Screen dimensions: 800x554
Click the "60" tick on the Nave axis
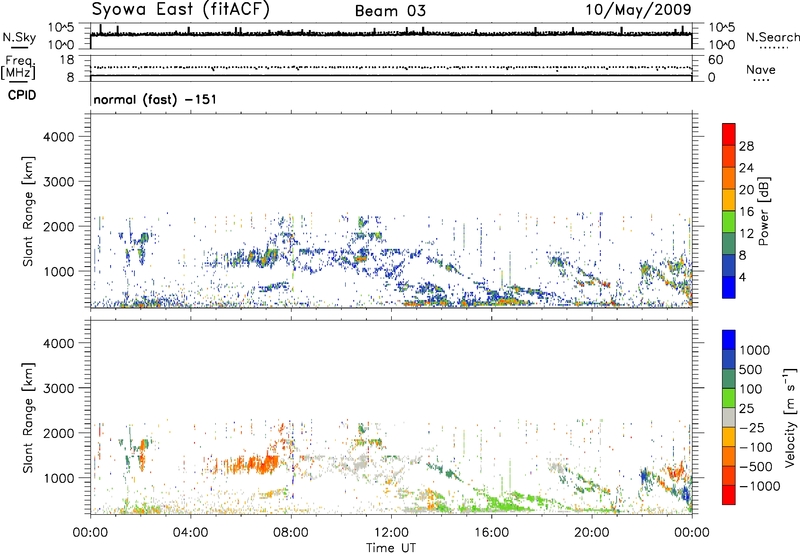715,60
